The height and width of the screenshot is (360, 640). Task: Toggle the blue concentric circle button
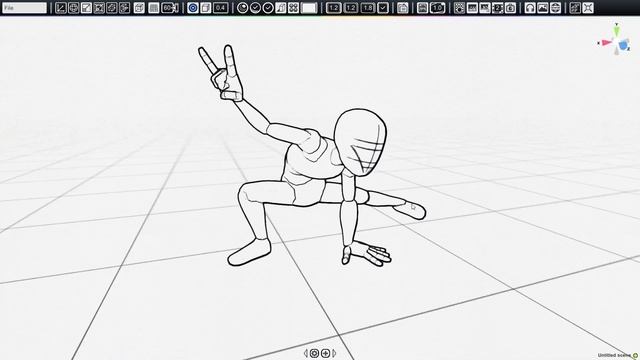click(193, 8)
